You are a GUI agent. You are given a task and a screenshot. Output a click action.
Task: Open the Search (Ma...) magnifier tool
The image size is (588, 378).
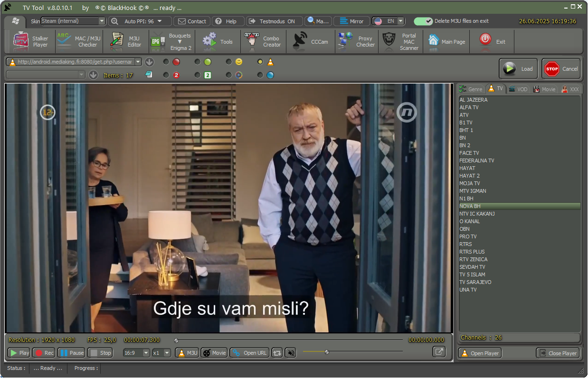pyautogui.click(x=318, y=21)
